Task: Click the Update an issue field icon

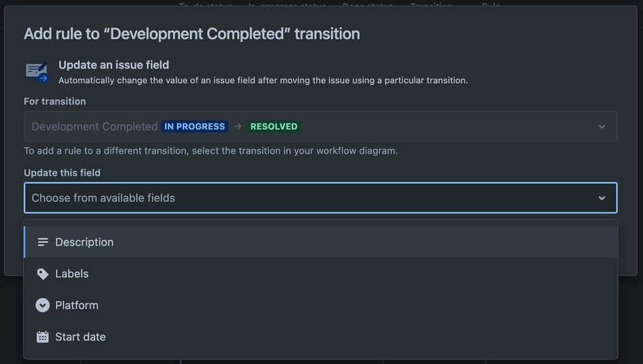Action: coord(37,73)
